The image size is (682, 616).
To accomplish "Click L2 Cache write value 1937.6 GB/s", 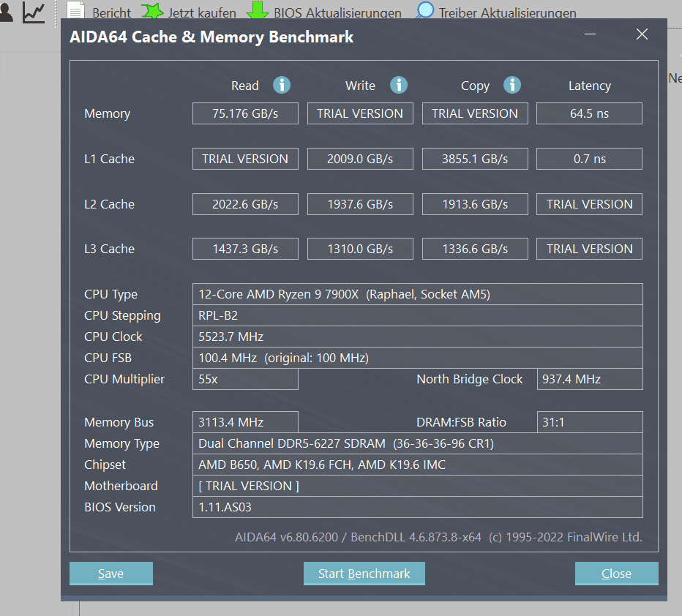I will (x=360, y=204).
